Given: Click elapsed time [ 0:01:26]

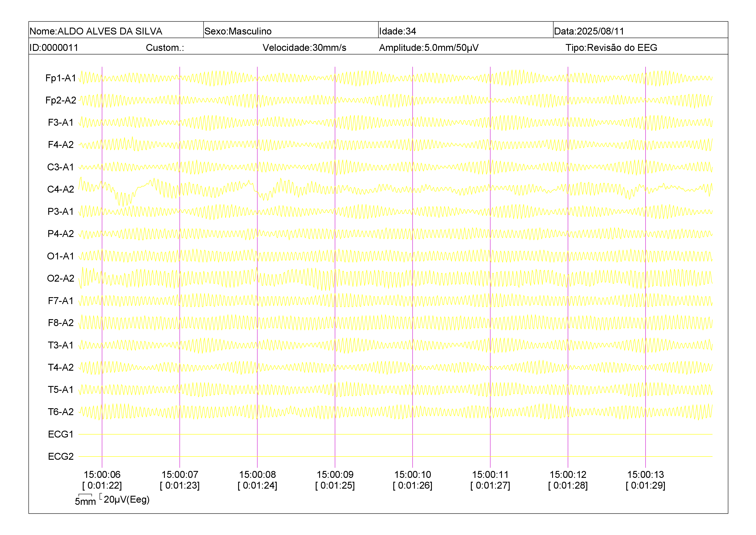Looking at the screenshot, I should pyautogui.click(x=412, y=486).
